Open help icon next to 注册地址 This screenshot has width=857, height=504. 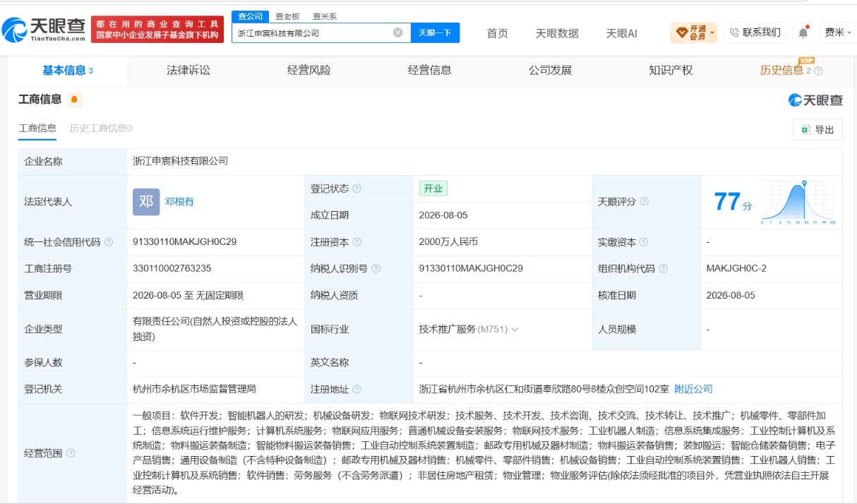click(x=356, y=390)
